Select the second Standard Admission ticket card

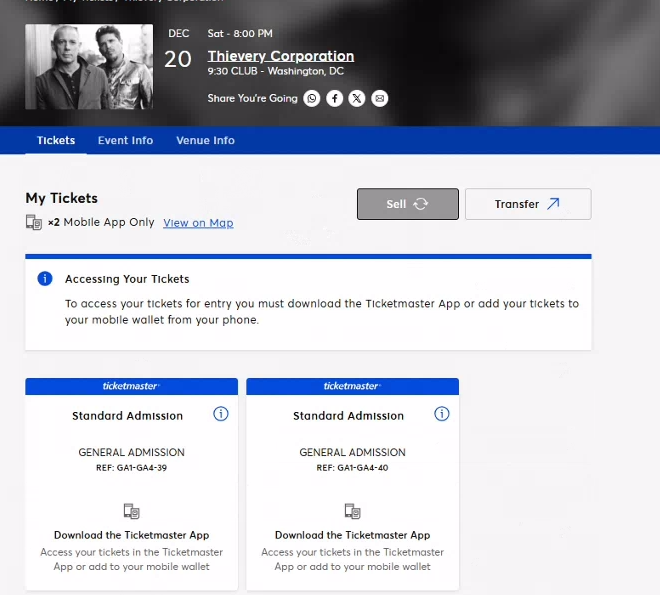[x=352, y=484]
